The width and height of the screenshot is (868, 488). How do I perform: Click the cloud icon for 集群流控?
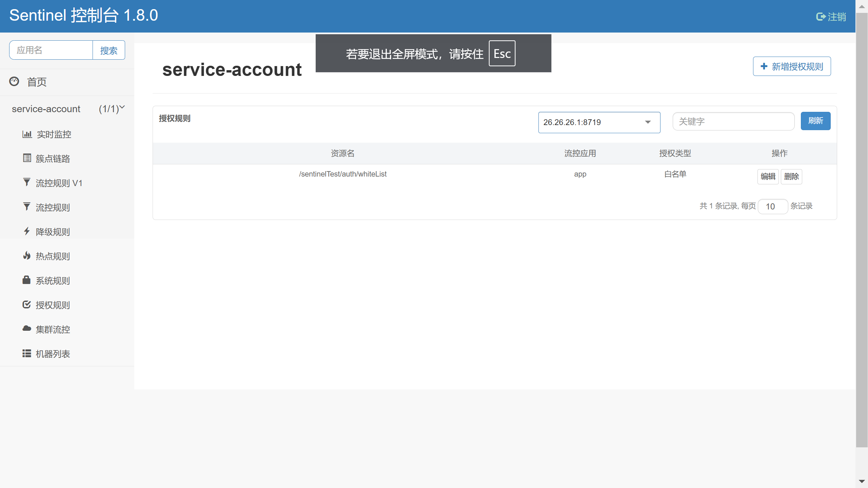tap(27, 328)
